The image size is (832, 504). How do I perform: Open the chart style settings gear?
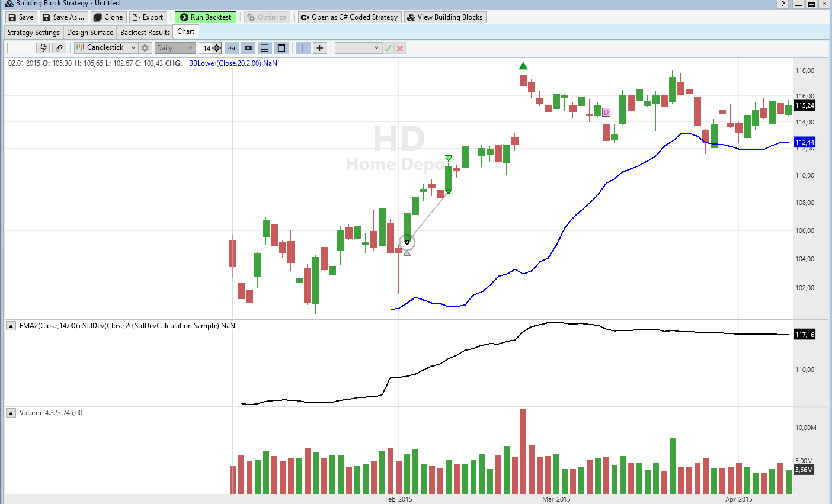[145, 48]
